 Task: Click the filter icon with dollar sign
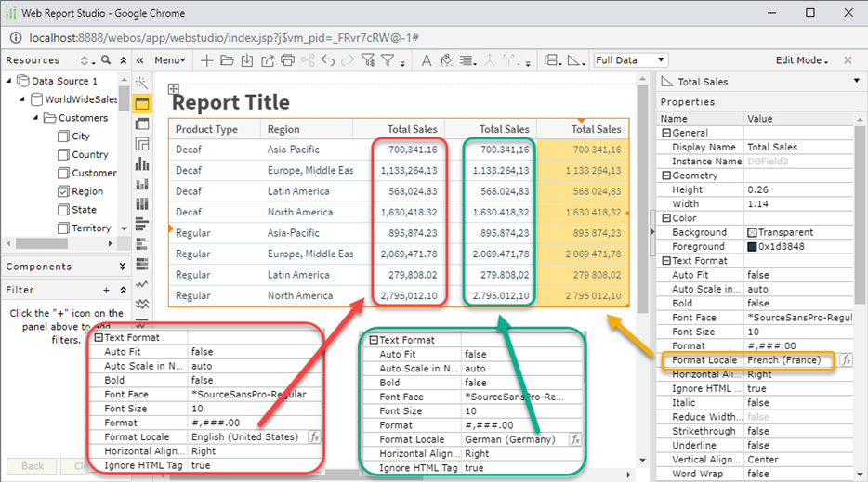click(368, 60)
